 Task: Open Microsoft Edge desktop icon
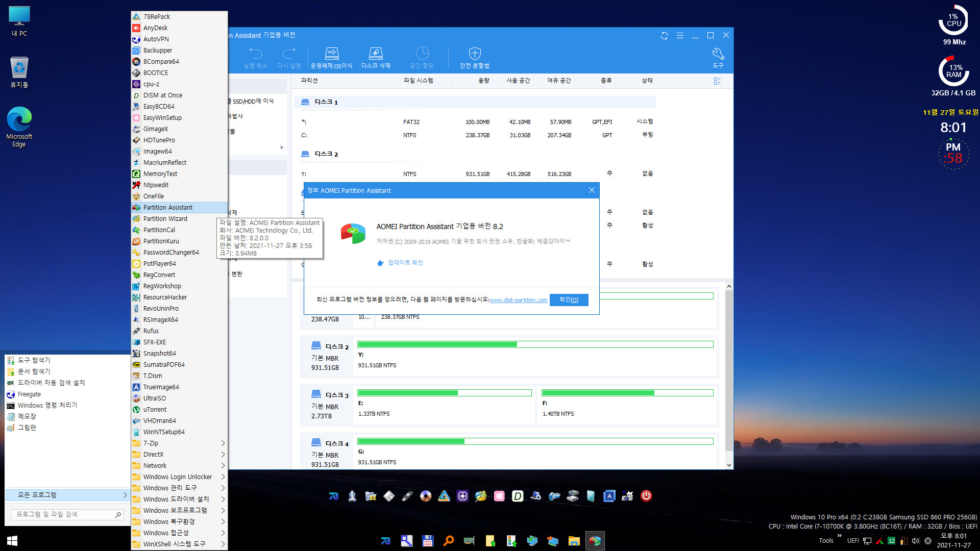coord(19,127)
